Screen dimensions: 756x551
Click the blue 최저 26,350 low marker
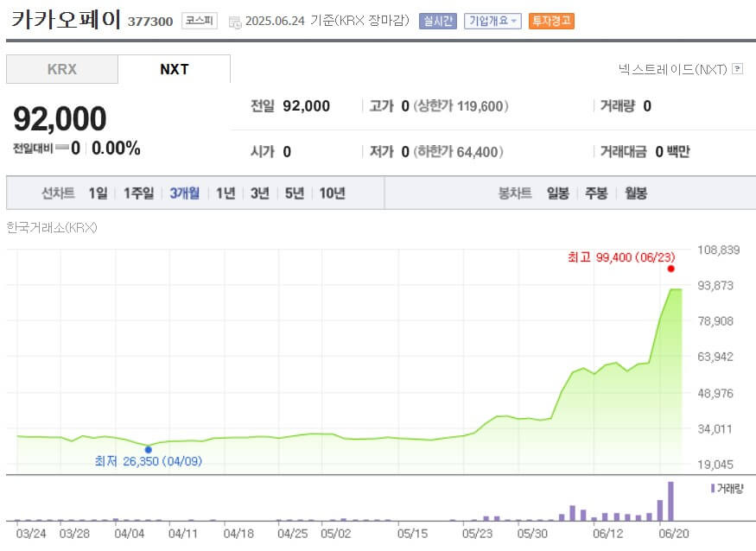coord(149,449)
